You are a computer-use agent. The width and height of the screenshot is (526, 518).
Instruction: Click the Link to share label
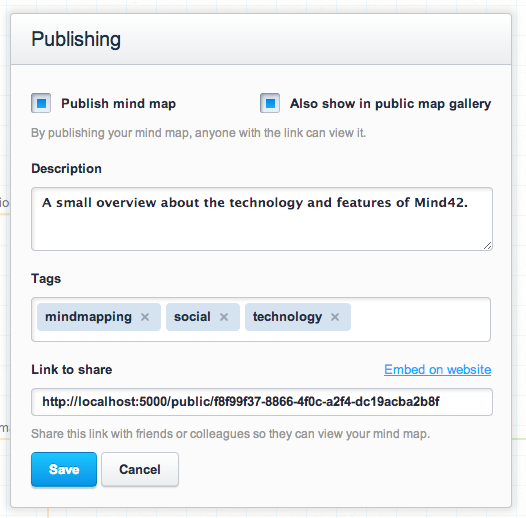[71, 369]
